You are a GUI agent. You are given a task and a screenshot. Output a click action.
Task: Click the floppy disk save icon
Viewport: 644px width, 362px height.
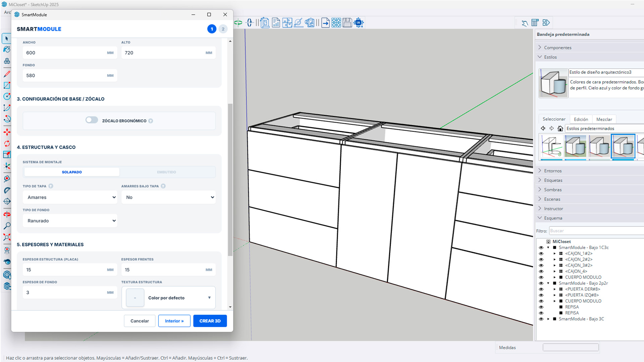click(347, 23)
